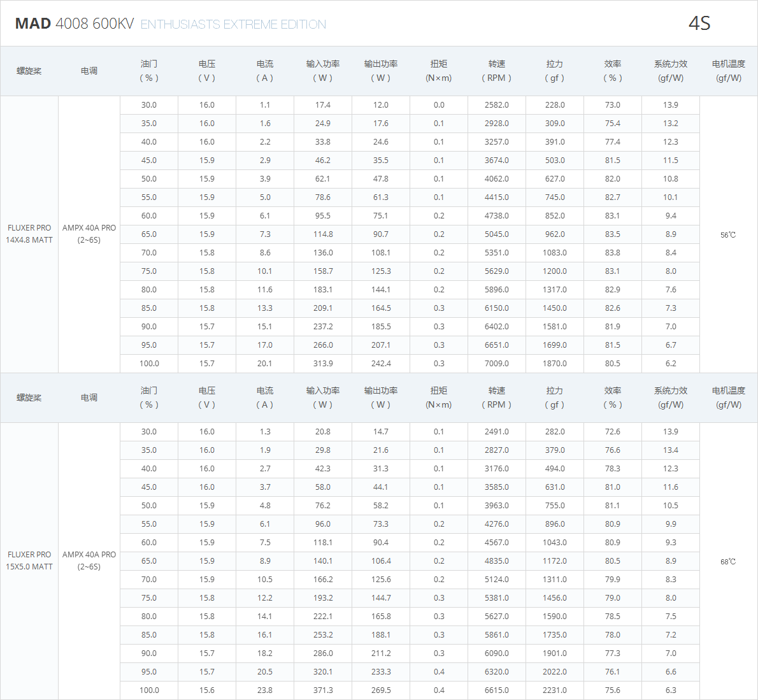This screenshot has width=758, height=700.
Task: Click the 62.1 input power cell
Action: click(323, 179)
